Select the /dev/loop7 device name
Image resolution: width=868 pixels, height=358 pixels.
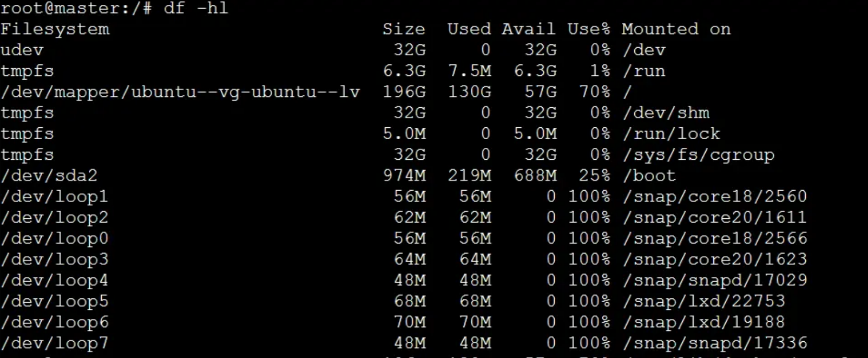[x=54, y=343]
